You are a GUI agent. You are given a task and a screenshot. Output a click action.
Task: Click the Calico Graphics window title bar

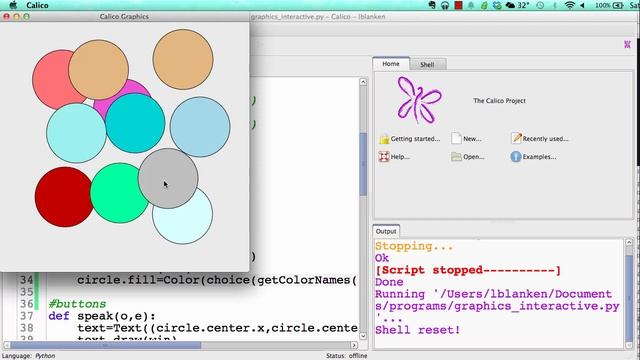pyautogui.click(x=124, y=17)
